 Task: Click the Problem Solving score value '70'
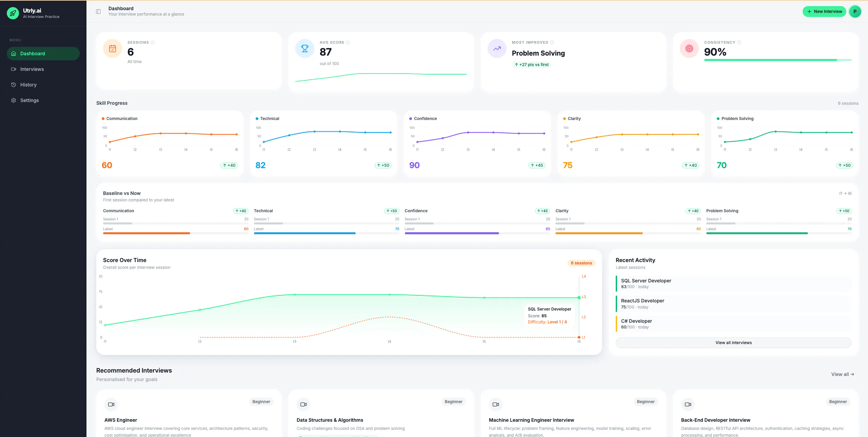(722, 165)
